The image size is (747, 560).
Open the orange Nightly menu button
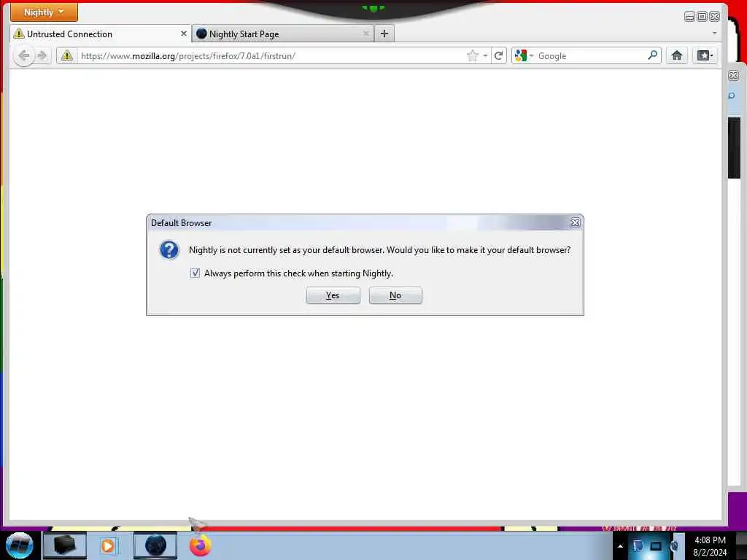pyautogui.click(x=44, y=12)
